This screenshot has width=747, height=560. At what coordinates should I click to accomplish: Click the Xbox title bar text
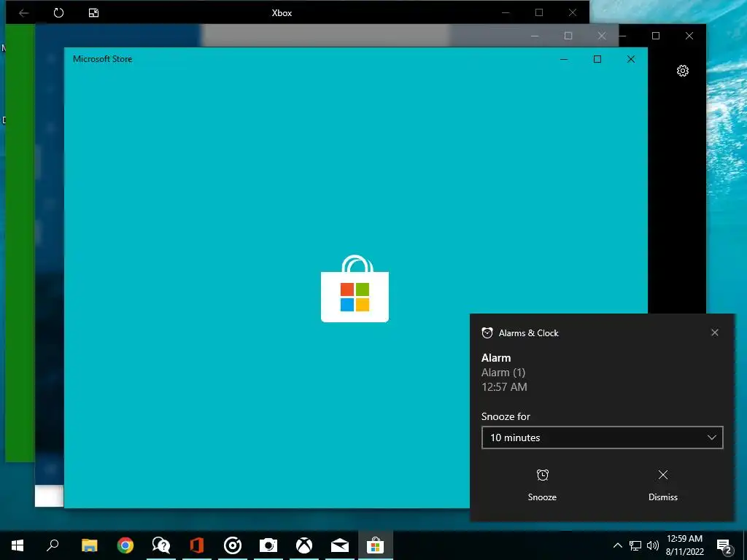pos(282,13)
